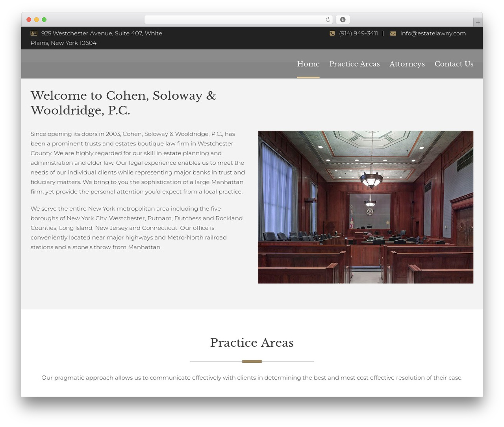Open downloads with the down-arrow button
Screen dimensions: 504x427
click(x=343, y=20)
